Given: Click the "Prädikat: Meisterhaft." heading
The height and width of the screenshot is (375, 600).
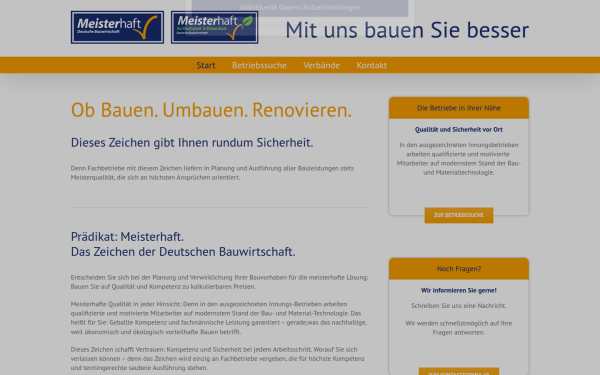Looking at the screenshot, I should coord(127,237).
